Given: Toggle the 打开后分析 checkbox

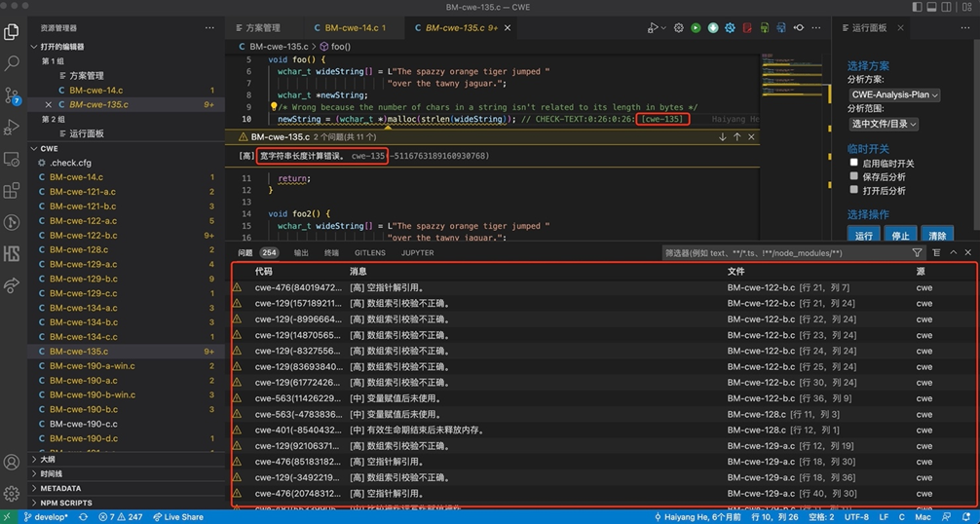Looking at the screenshot, I should click(853, 190).
